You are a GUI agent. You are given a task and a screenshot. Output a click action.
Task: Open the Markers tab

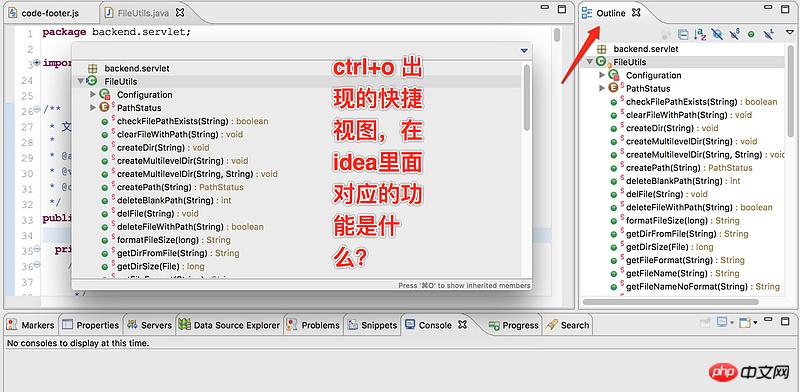pos(31,325)
